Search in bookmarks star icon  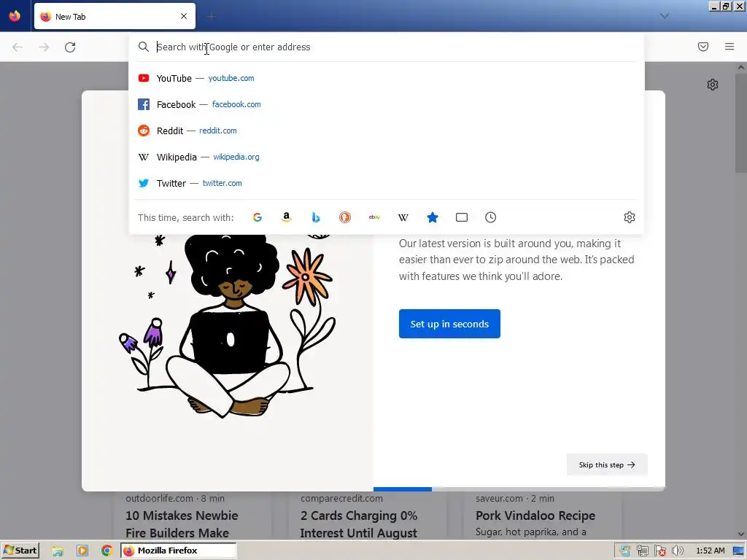433,217
